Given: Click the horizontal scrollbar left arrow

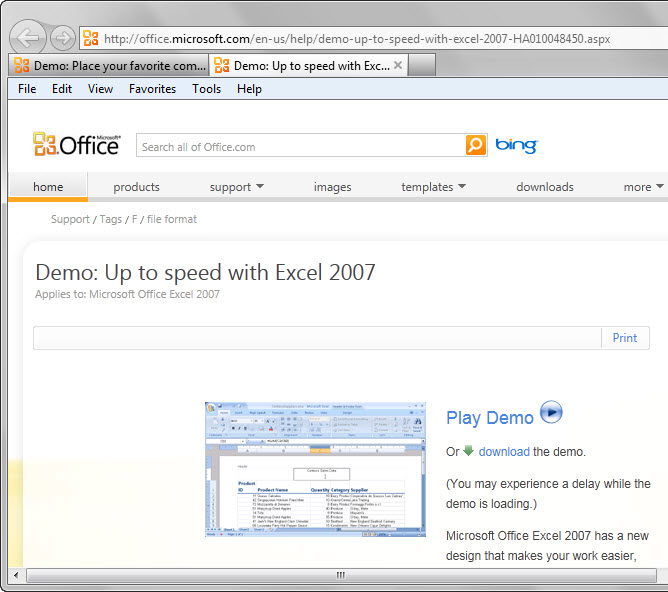Looking at the screenshot, I should click(x=16, y=575).
